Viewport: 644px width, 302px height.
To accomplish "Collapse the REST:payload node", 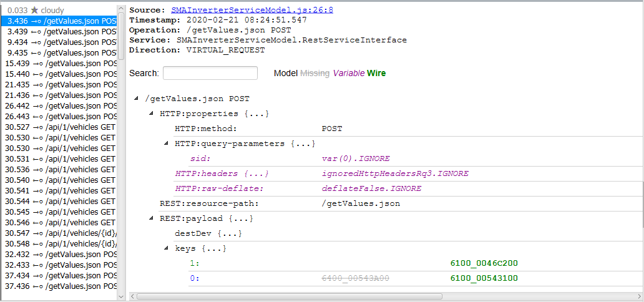I will [151, 218].
